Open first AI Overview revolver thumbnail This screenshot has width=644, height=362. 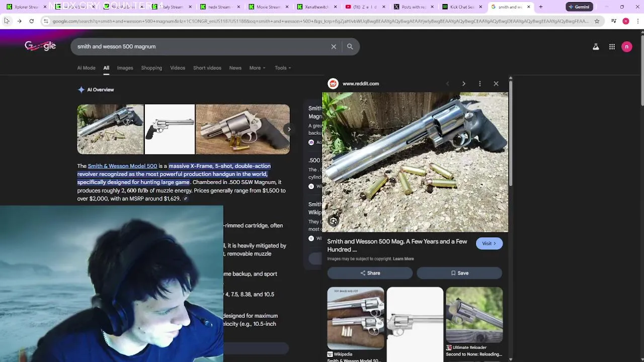coord(110,129)
